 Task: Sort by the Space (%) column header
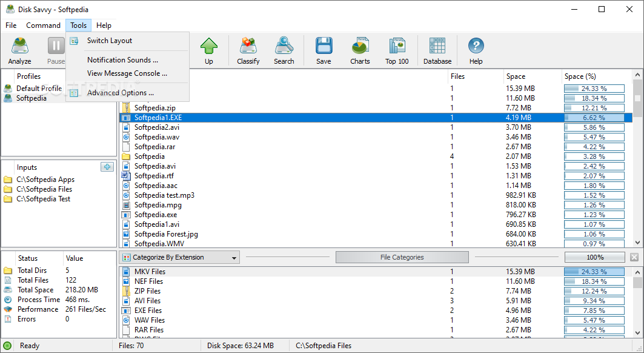(x=597, y=76)
